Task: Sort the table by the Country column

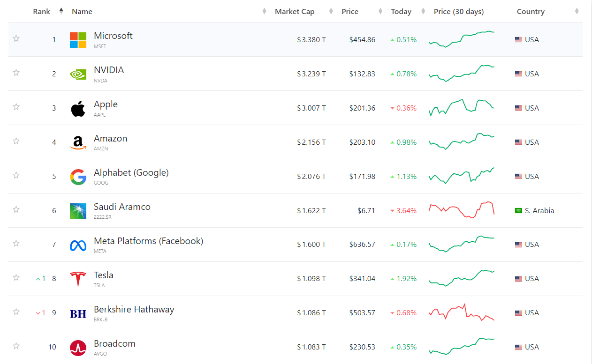Action: 531,11
